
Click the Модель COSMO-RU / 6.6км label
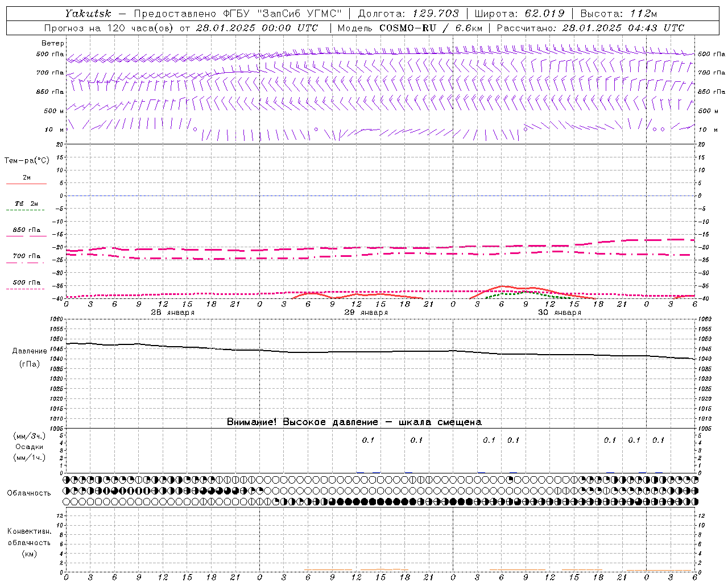pos(410,28)
